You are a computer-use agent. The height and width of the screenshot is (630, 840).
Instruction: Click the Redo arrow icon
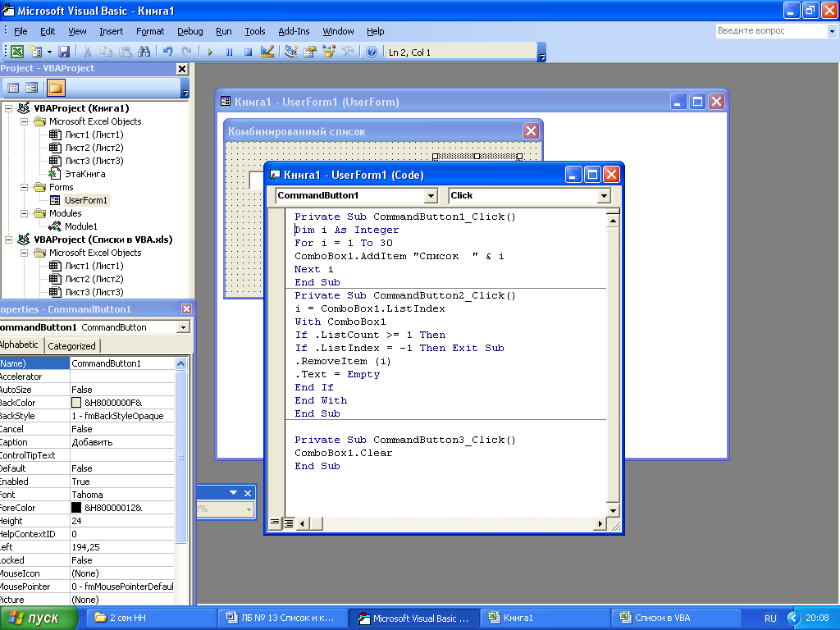coord(186,52)
